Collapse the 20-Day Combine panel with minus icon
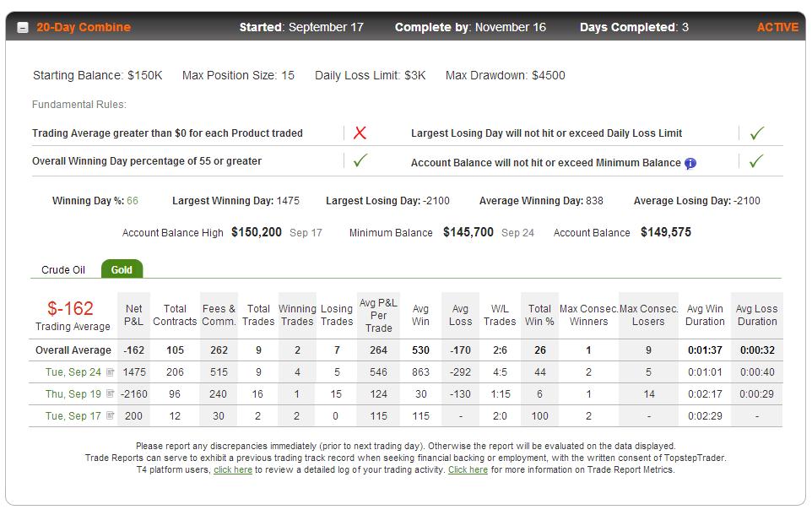The height and width of the screenshot is (515, 812). (x=23, y=28)
